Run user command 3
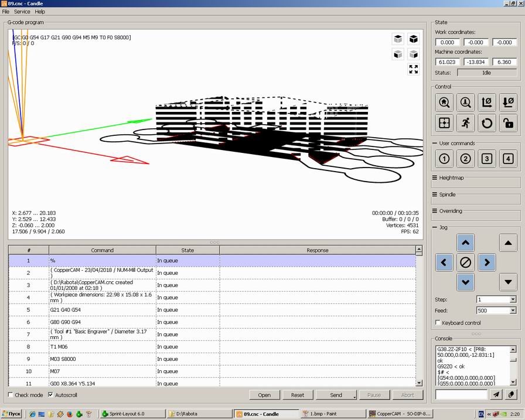This screenshot has height=420, width=525. pos(487,159)
